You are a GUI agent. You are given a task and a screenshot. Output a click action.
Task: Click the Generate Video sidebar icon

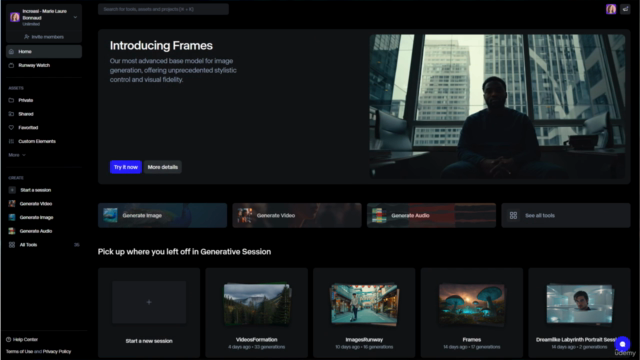tap(12, 204)
